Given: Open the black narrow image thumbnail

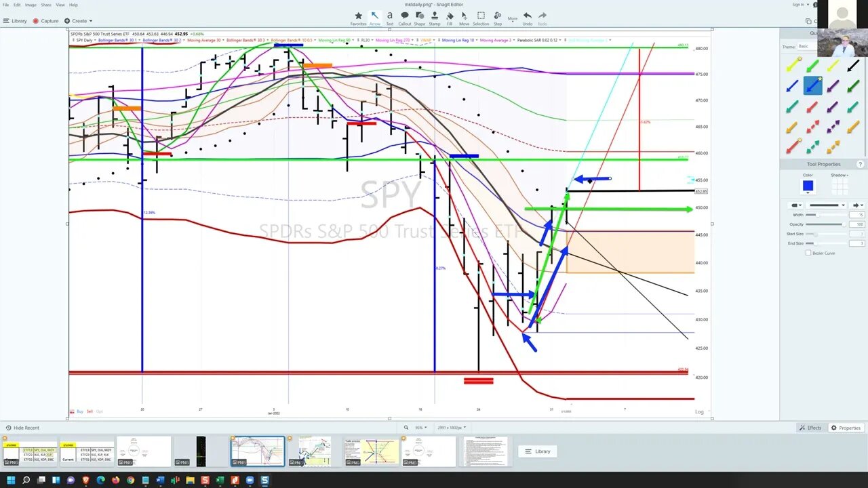Looking at the screenshot, I should click(x=201, y=452).
